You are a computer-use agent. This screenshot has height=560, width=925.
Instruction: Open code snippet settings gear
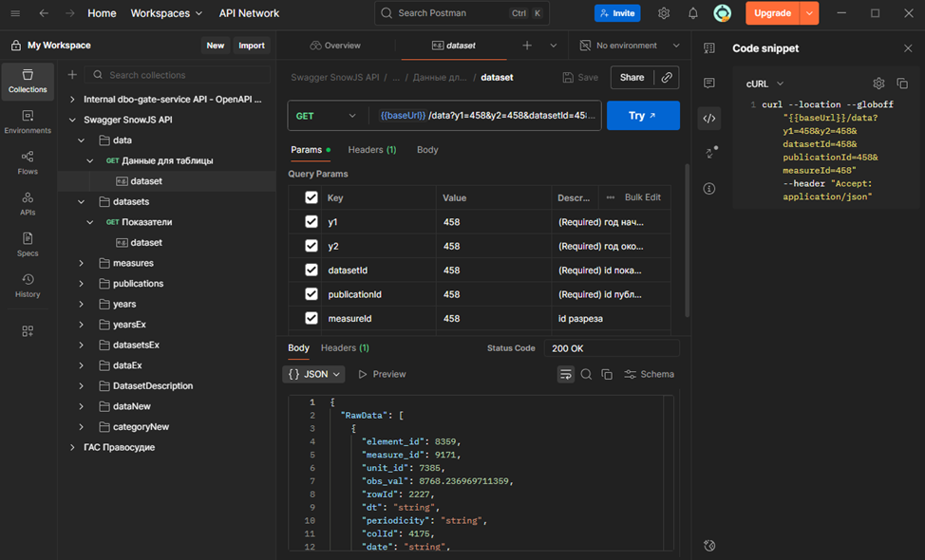878,84
